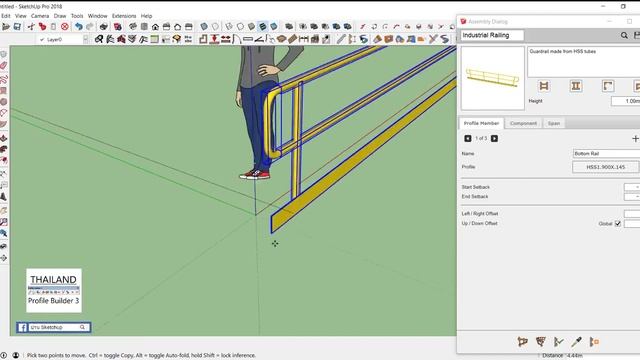This screenshot has width=640, height=360.
Task: Click the End Setback value field
Action: (632, 197)
